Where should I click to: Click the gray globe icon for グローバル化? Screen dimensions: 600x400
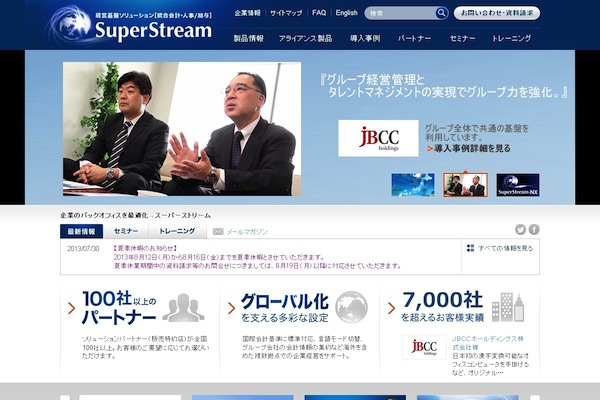pyautogui.click(x=351, y=307)
